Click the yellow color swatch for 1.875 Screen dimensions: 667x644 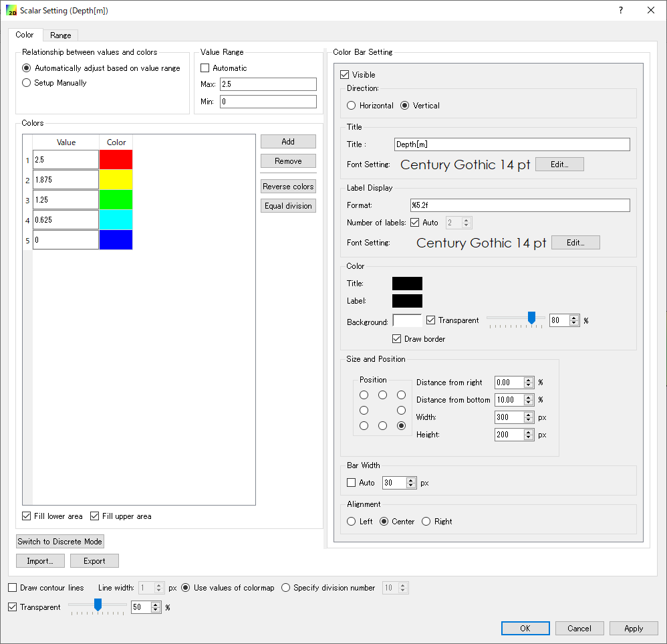tap(116, 180)
